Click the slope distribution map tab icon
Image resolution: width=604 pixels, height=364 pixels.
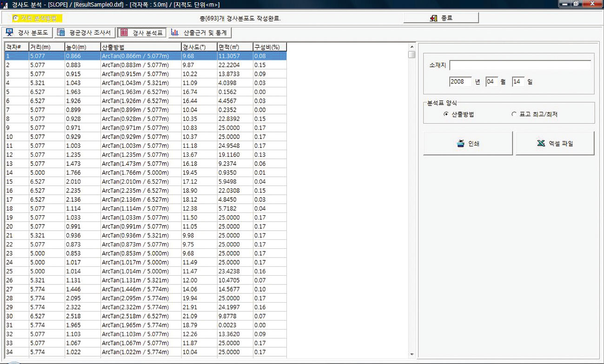pyautogui.click(x=10, y=33)
